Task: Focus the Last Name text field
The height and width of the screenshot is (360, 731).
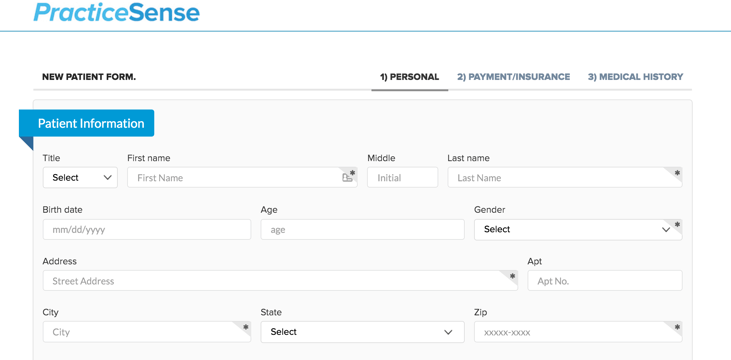Action: 565,178
